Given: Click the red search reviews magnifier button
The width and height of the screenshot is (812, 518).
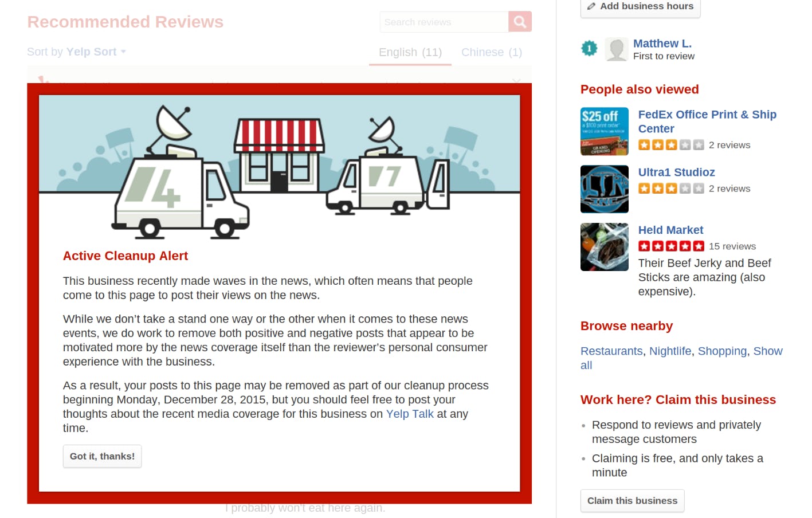Looking at the screenshot, I should pyautogui.click(x=520, y=22).
